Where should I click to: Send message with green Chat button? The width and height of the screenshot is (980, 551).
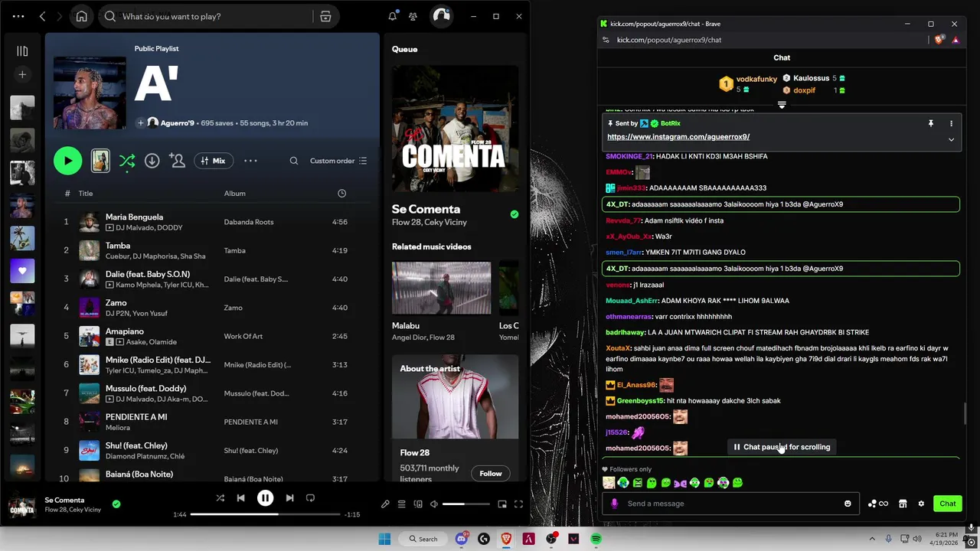947,504
